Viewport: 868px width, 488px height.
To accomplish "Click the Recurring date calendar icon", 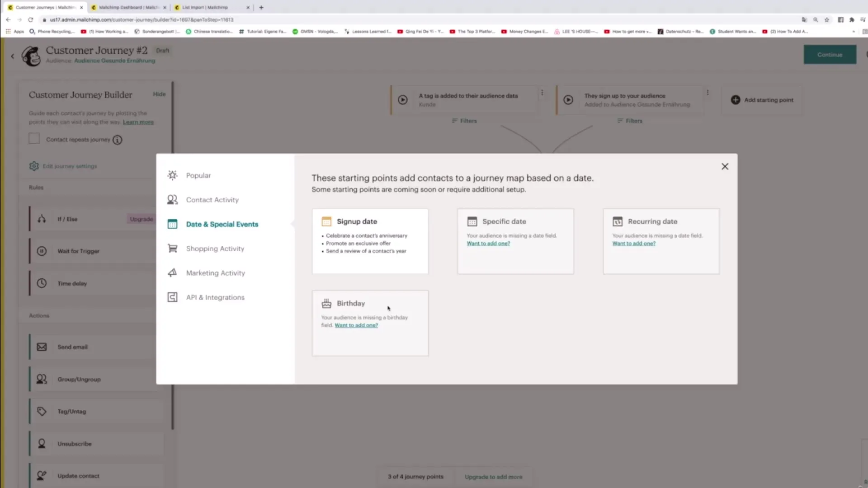I will 618,221.
